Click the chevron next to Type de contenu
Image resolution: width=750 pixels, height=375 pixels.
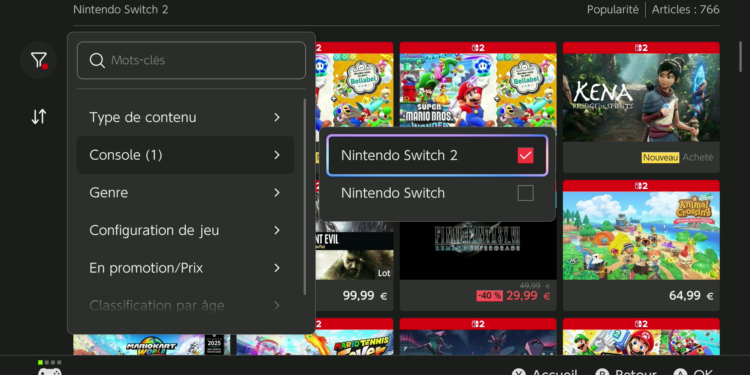[277, 117]
